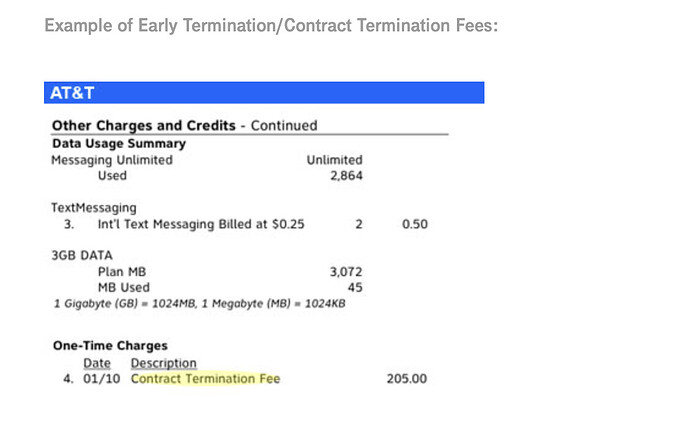
Task: Click the Gigabyte conversion footnote
Action: coord(199,304)
